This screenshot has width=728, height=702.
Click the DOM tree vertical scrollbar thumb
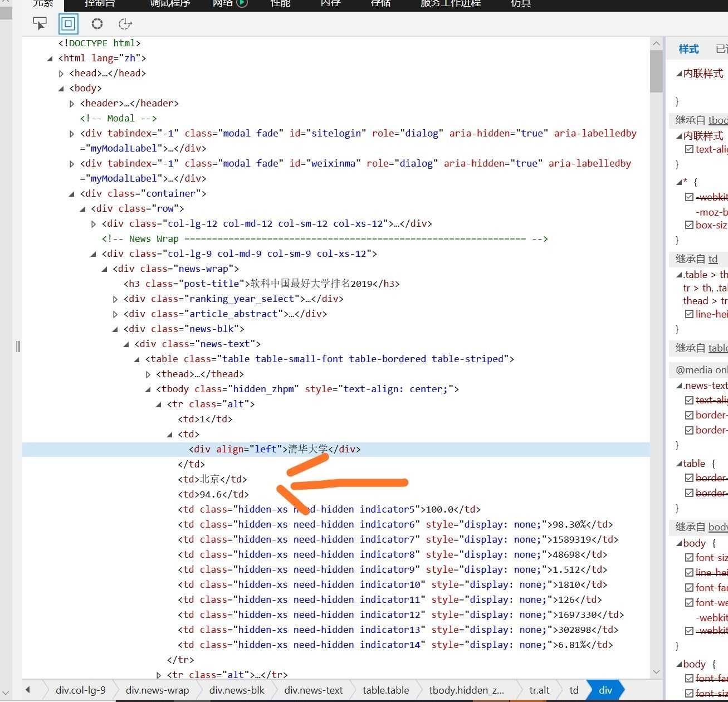(656, 71)
